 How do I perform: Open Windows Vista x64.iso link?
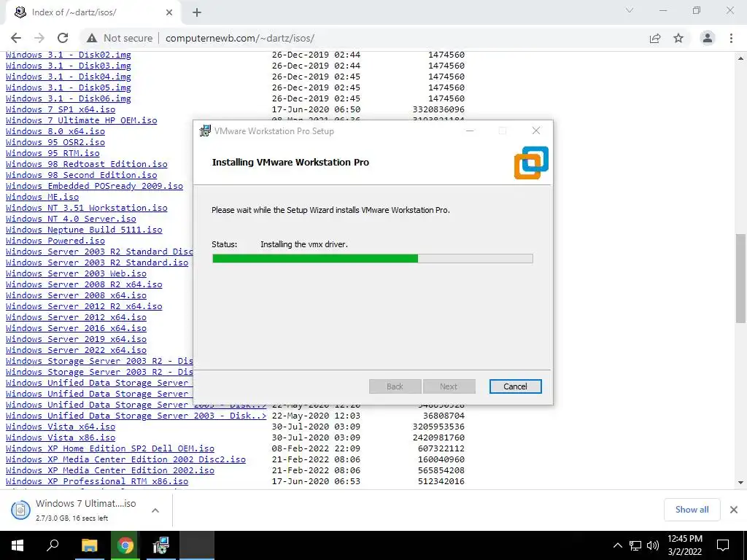(x=61, y=427)
